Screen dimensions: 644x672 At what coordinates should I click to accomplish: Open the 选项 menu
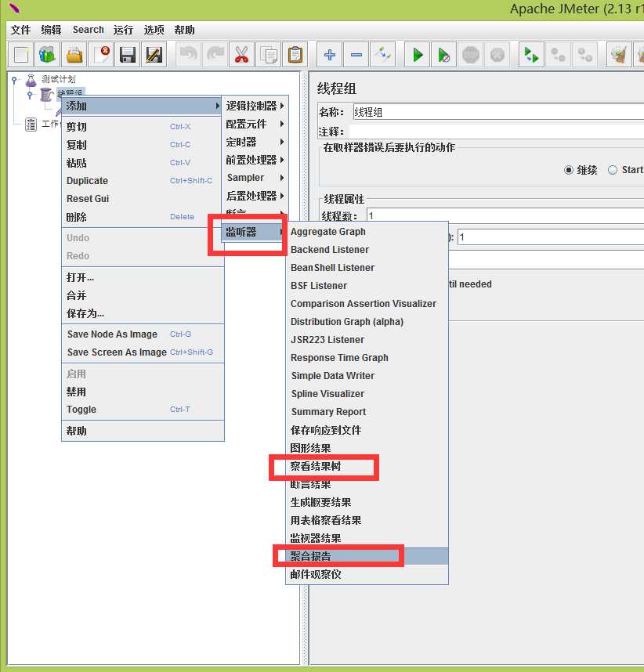click(x=154, y=30)
